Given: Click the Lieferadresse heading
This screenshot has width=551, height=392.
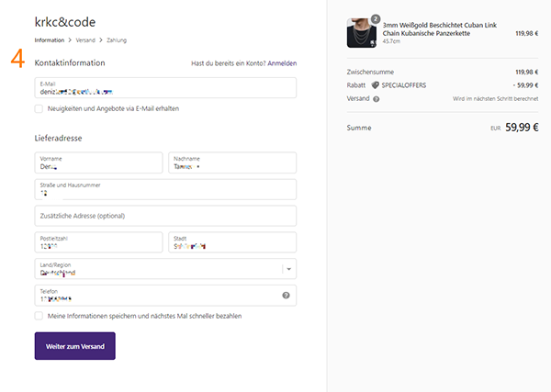Looking at the screenshot, I should point(58,139).
